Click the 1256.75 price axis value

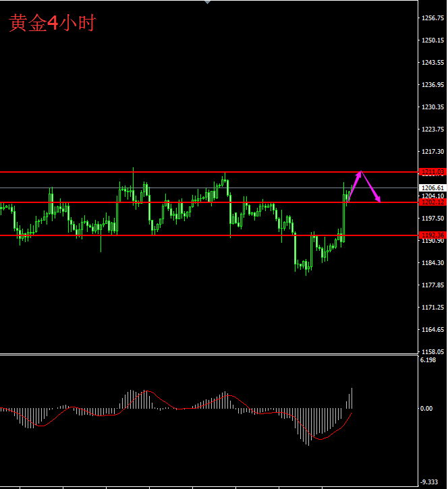point(432,18)
